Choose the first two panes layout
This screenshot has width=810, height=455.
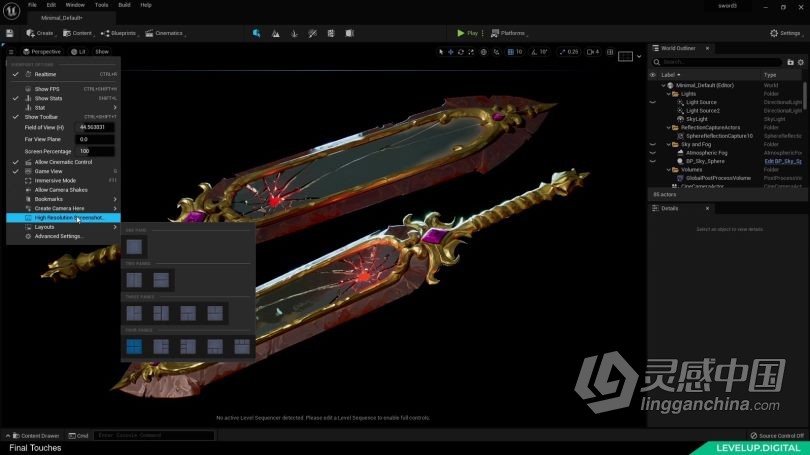[134, 280]
